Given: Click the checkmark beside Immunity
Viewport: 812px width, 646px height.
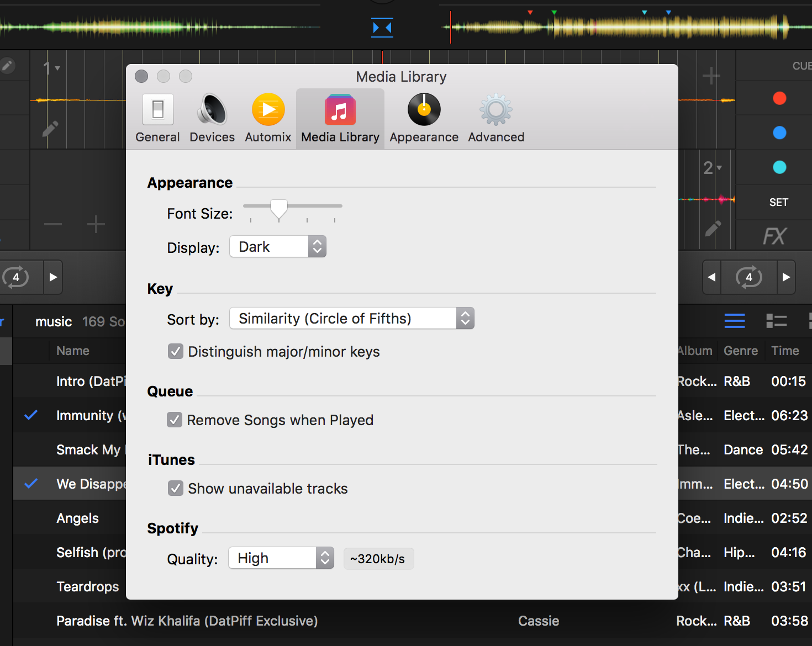Looking at the screenshot, I should [31, 415].
